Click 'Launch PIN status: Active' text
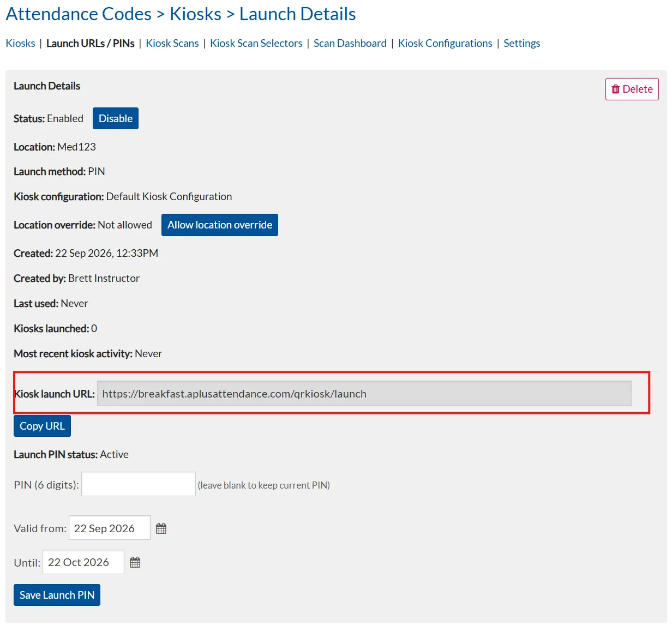The width and height of the screenshot is (672, 632). pos(71,454)
